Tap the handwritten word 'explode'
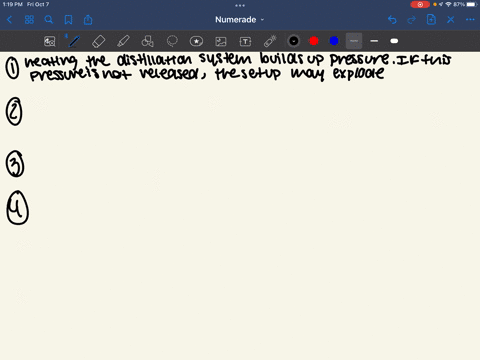480x360 pixels. [x=358, y=74]
